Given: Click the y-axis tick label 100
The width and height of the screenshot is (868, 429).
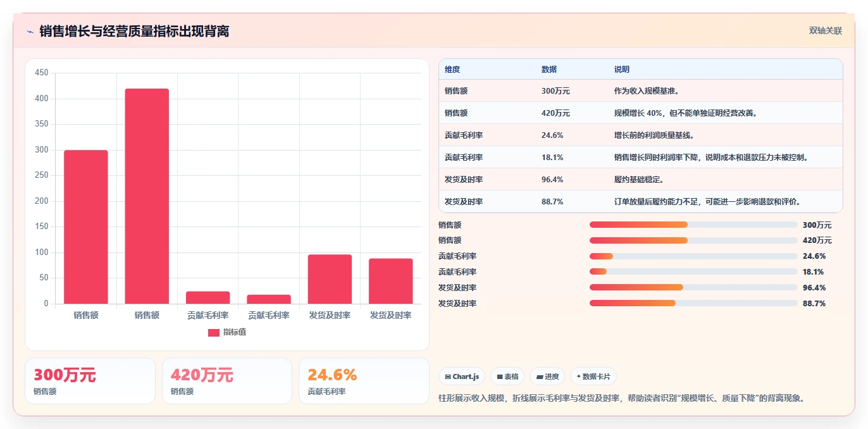Looking at the screenshot, I should 42,252.
